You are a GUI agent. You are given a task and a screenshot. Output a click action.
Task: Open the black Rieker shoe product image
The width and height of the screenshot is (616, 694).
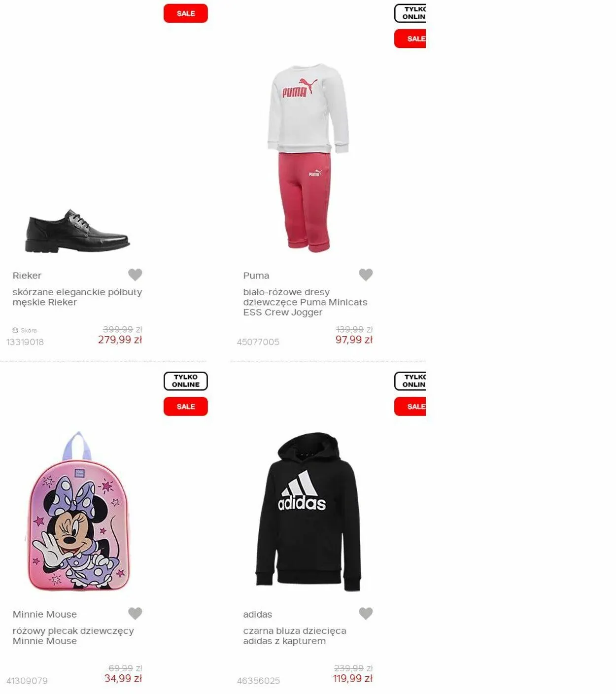[77, 231]
